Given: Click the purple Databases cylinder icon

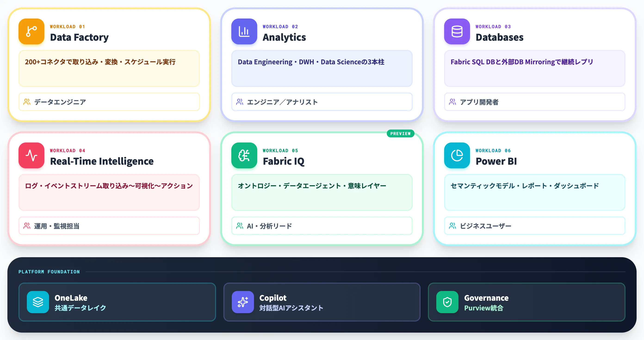Looking at the screenshot, I should 457,31.
